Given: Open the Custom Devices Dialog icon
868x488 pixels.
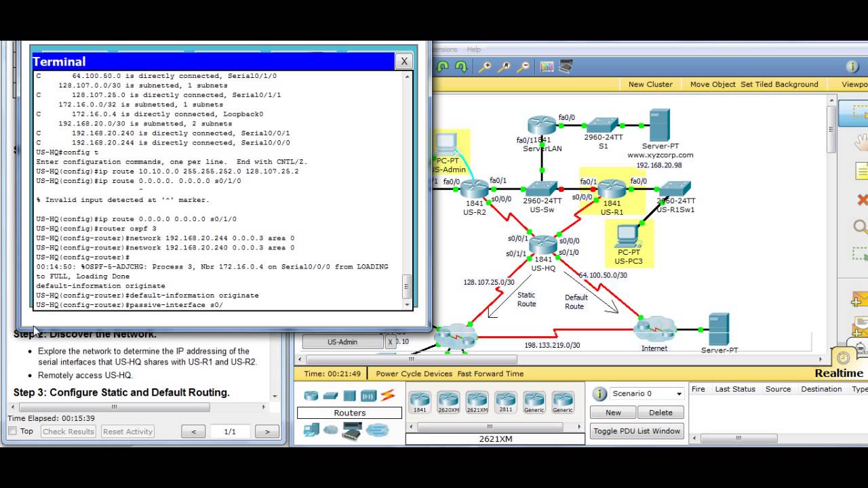Looking at the screenshot, I should point(566,66).
